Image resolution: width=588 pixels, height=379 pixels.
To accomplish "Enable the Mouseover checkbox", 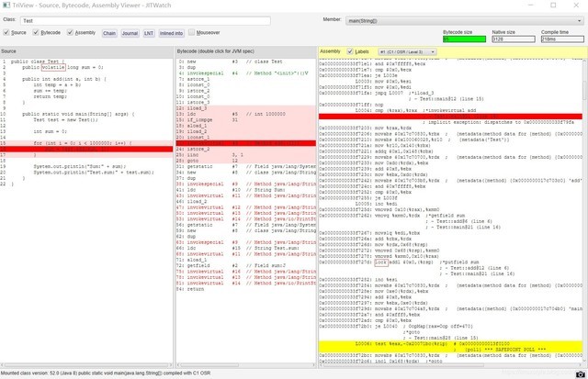I will pos(188,32).
